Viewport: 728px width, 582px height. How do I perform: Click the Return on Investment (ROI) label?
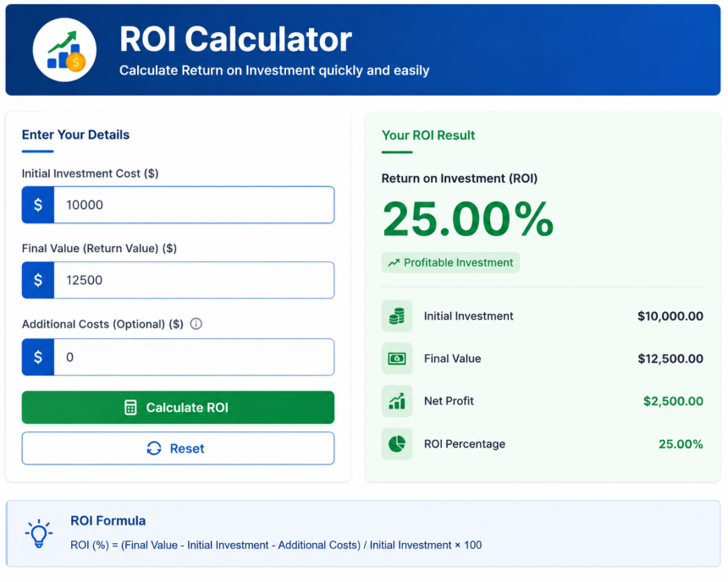pos(459,178)
